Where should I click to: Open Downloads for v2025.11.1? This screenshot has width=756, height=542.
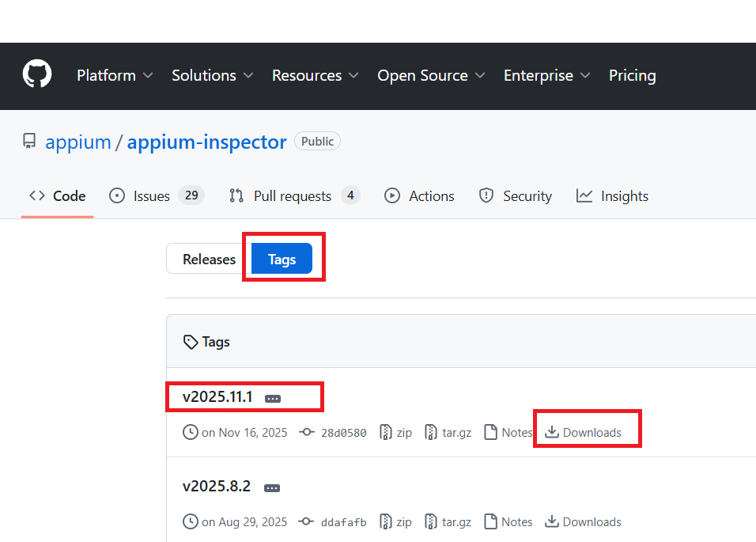(592, 433)
